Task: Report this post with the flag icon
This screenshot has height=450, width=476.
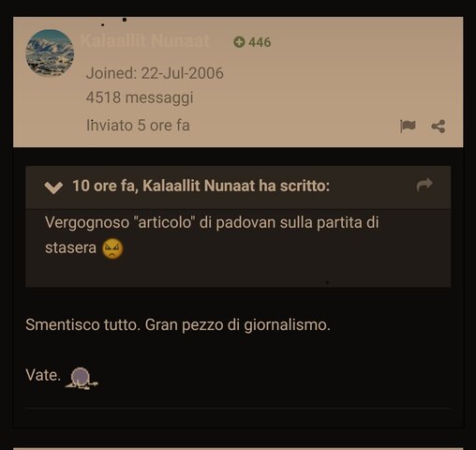Action: [x=408, y=127]
